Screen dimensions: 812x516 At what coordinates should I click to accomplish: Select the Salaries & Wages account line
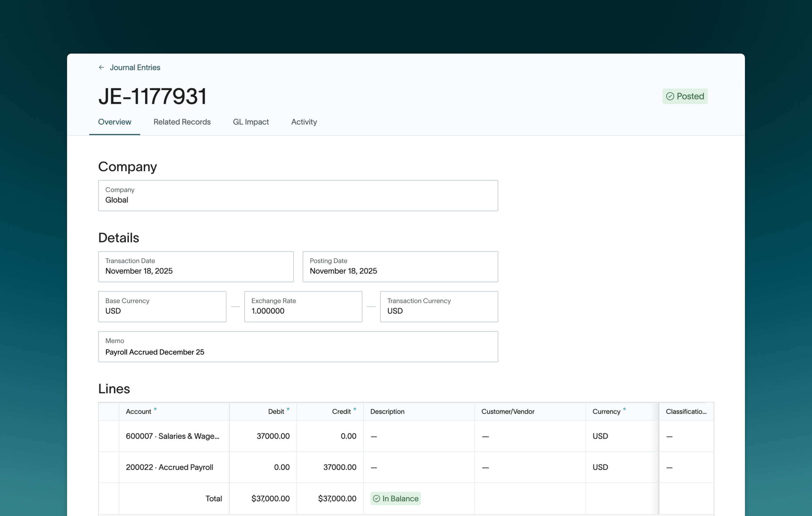point(173,436)
